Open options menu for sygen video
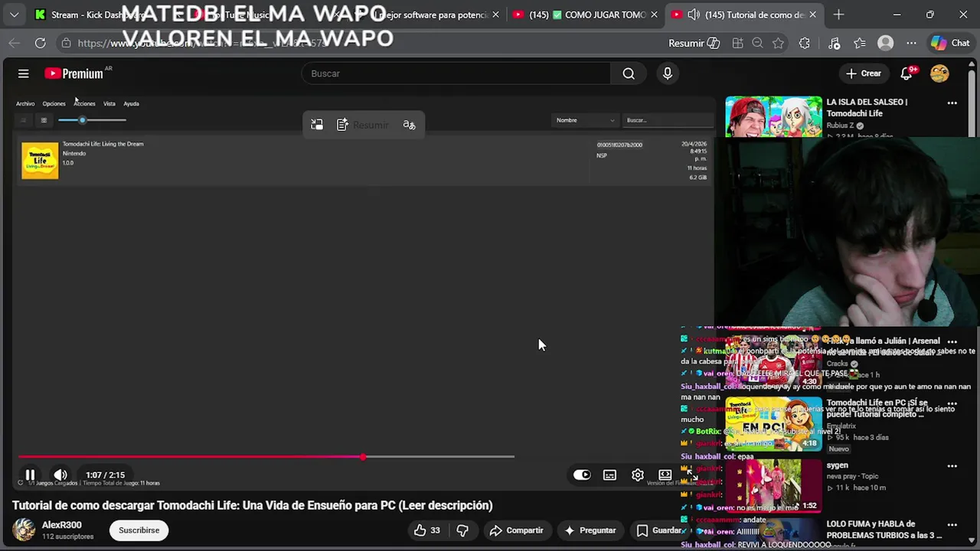Image resolution: width=980 pixels, height=551 pixels. pyautogui.click(x=952, y=466)
